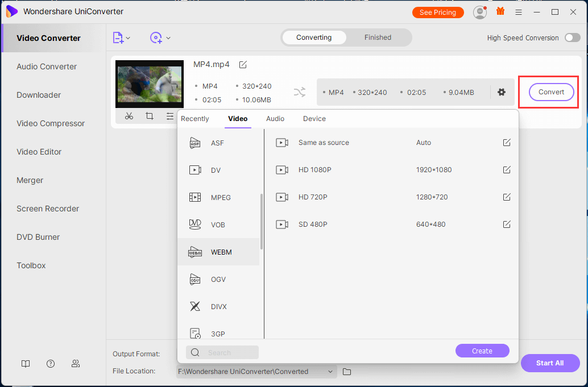588x387 pixels.
Task: Expand the Add Files dropdown arrow
Action: [129, 38]
